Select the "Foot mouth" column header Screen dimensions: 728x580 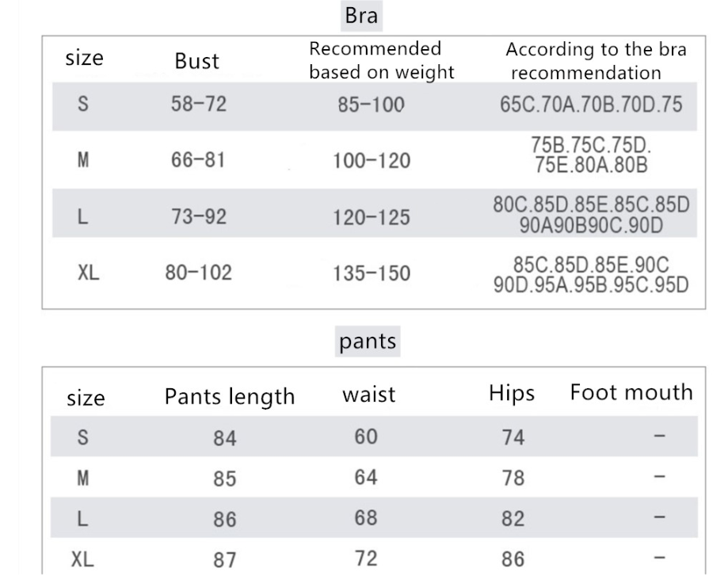tap(631, 393)
